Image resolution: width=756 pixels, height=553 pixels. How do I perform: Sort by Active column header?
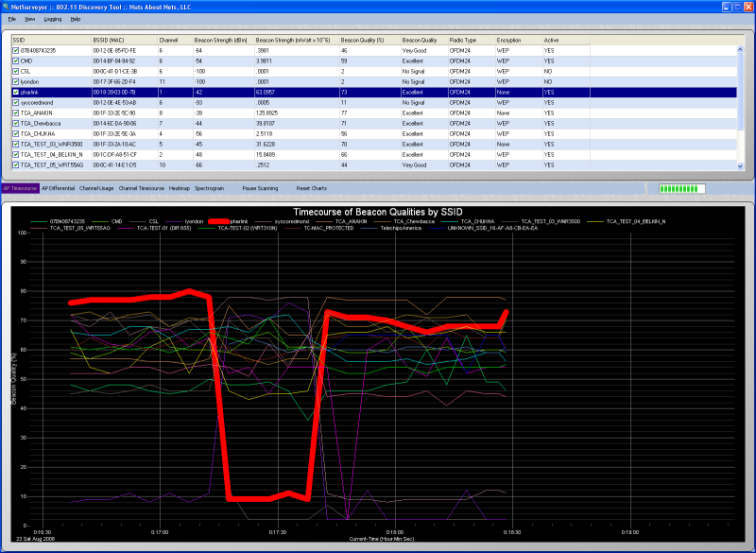click(566, 40)
